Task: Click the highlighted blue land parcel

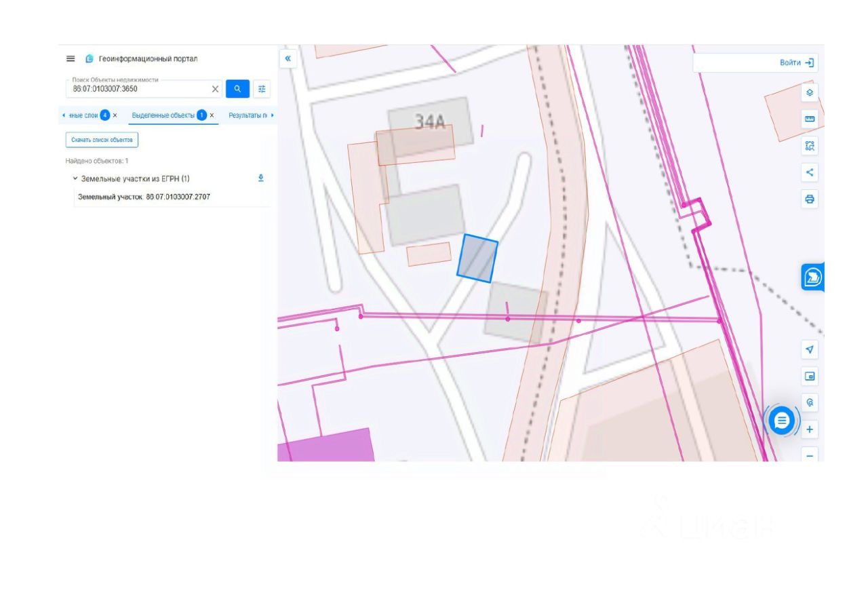Action: pyautogui.click(x=477, y=258)
